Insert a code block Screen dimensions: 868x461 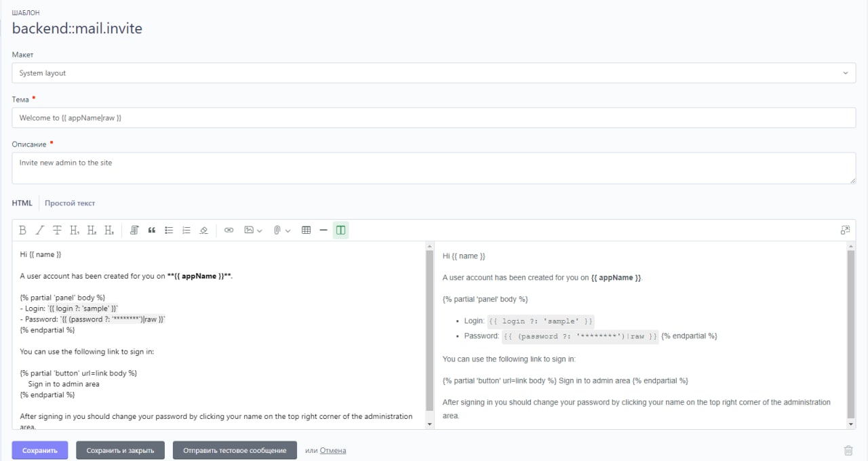tap(134, 230)
